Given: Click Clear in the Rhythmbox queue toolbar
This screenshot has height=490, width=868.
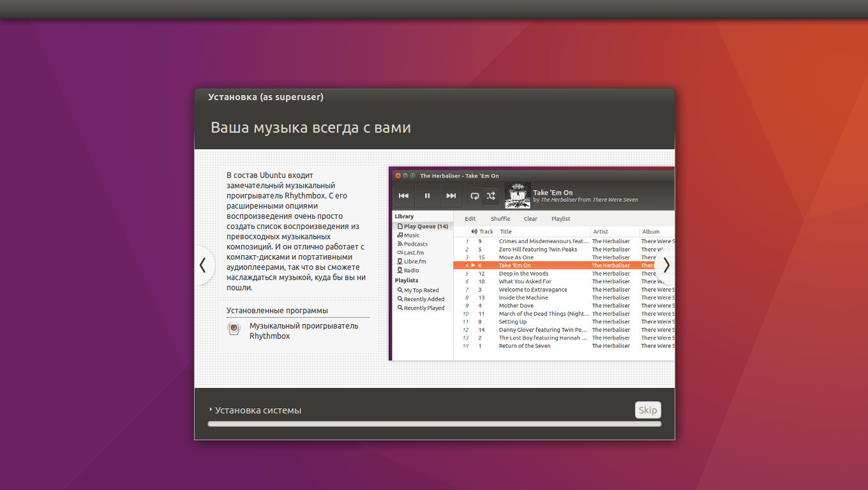Looking at the screenshot, I should [x=530, y=219].
